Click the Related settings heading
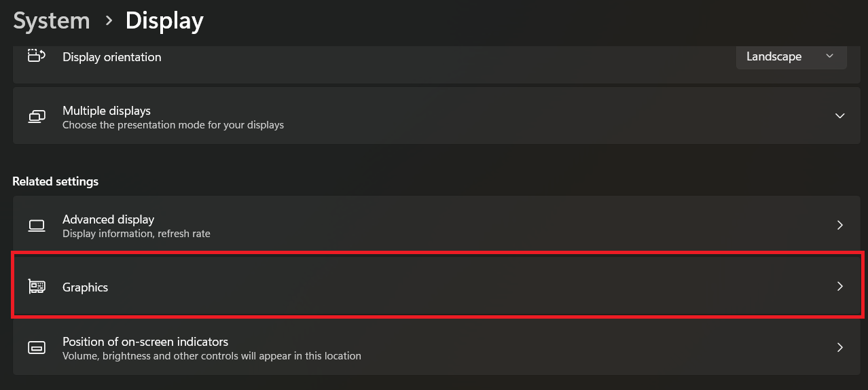The height and width of the screenshot is (390, 868). pyautogui.click(x=55, y=181)
